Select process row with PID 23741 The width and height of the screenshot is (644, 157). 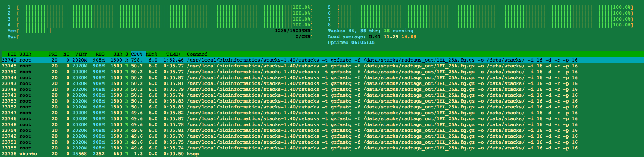pyautogui.click(x=322, y=95)
